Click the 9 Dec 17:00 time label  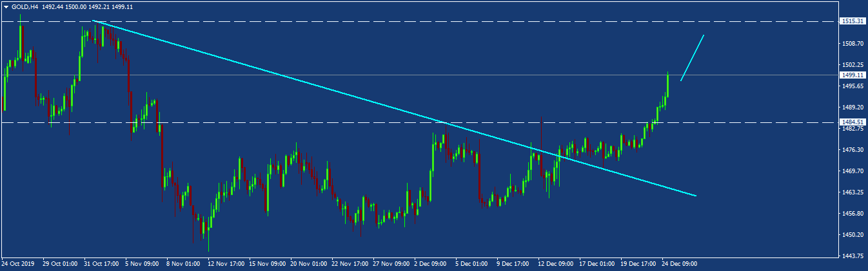[514, 264]
